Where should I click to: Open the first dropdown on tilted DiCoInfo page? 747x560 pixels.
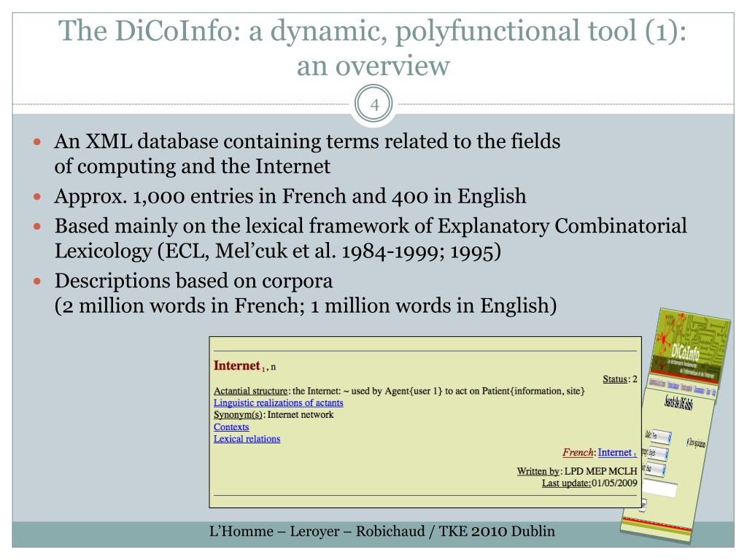tap(661, 437)
